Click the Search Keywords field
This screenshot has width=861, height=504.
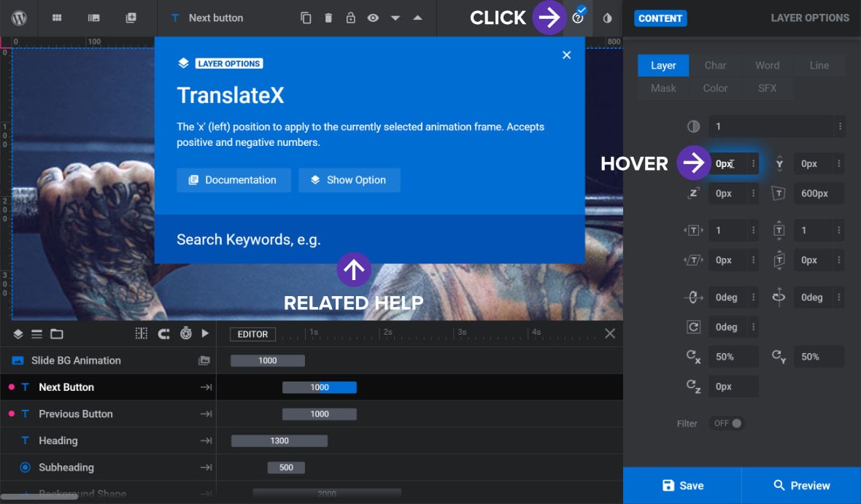pyautogui.click(x=369, y=239)
